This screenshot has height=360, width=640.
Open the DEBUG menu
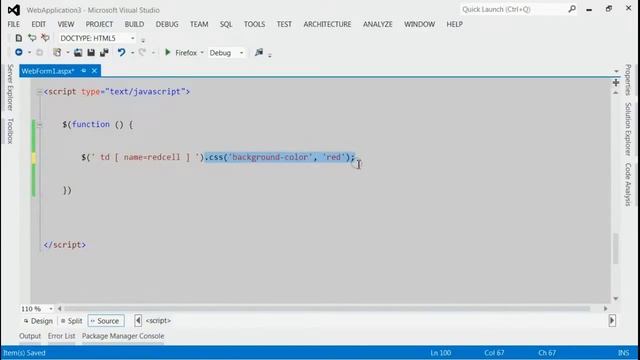[x=167, y=24]
